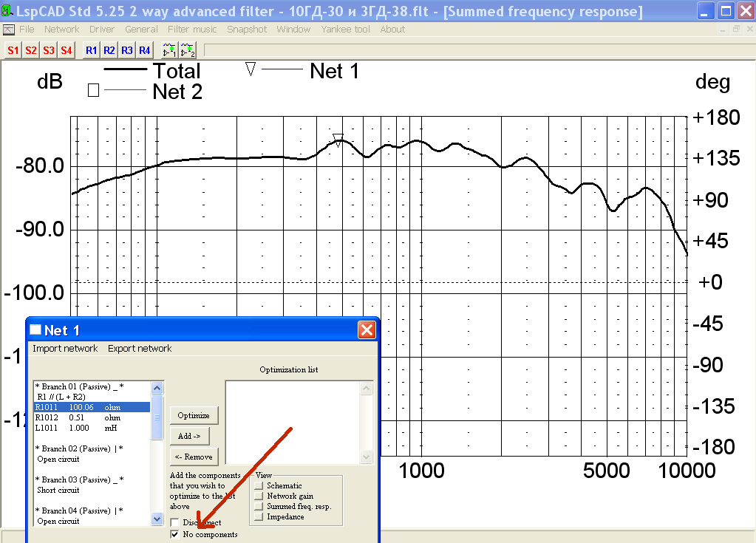
Task: Click Optimization list scroll up arrow
Action: 367,388
